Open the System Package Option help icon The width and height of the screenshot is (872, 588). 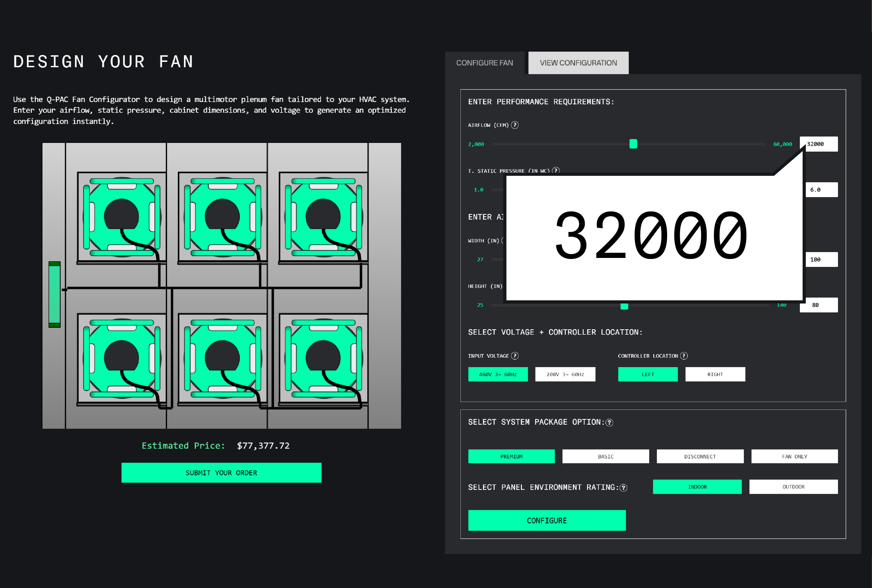click(609, 423)
